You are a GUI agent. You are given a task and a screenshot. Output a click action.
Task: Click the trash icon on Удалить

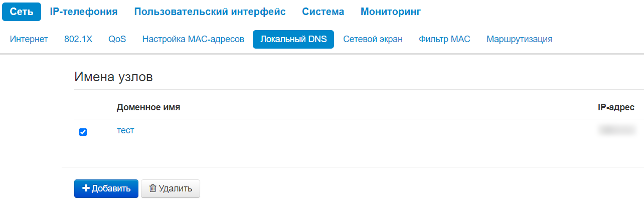point(152,188)
